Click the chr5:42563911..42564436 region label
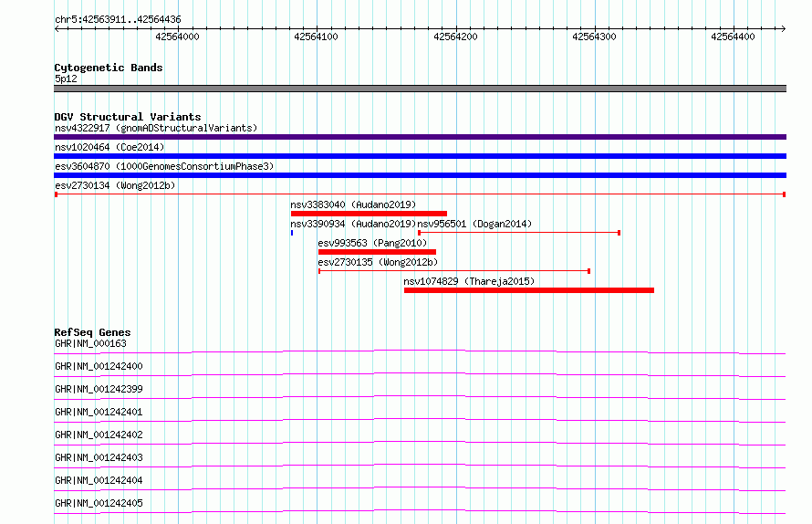The image size is (812, 524). point(118,19)
